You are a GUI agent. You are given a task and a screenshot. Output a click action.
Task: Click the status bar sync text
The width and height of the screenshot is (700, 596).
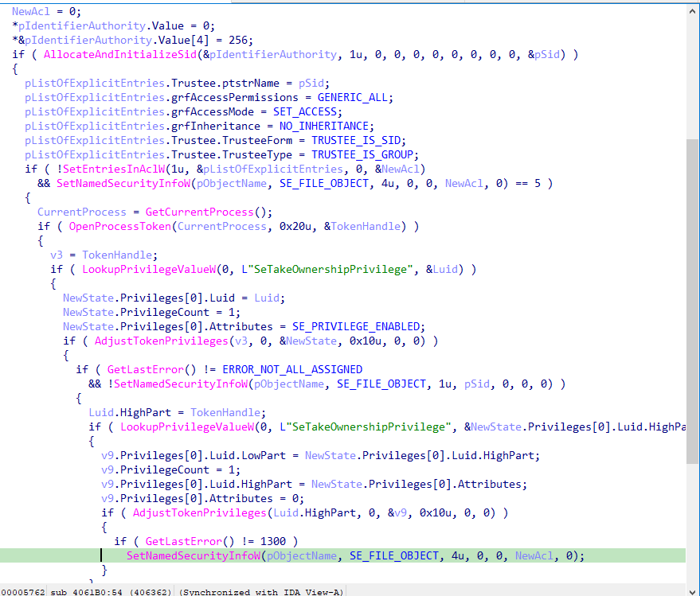[260, 591]
